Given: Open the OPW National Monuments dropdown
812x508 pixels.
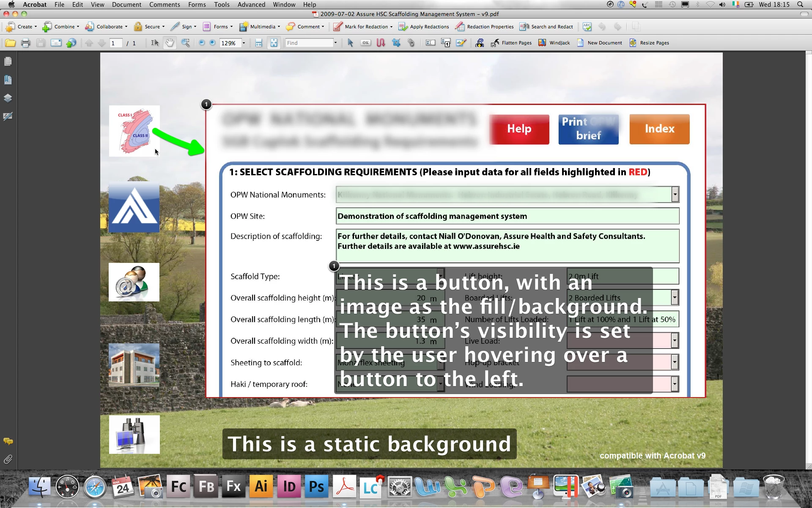Looking at the screenshot, I should [675, 195].
